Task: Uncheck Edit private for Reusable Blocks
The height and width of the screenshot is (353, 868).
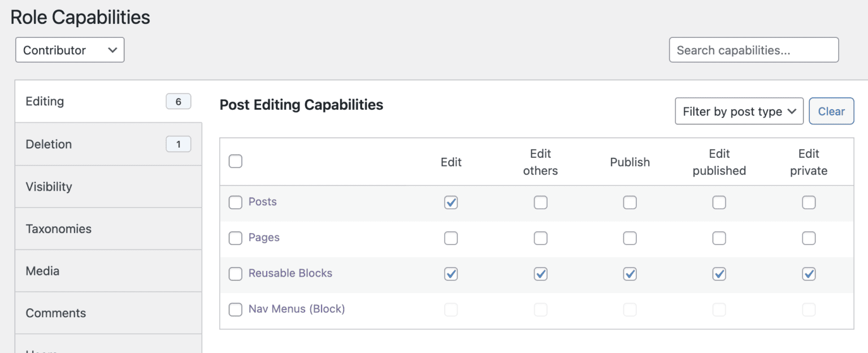Action: pyautogui.click(x=809, y=274)
